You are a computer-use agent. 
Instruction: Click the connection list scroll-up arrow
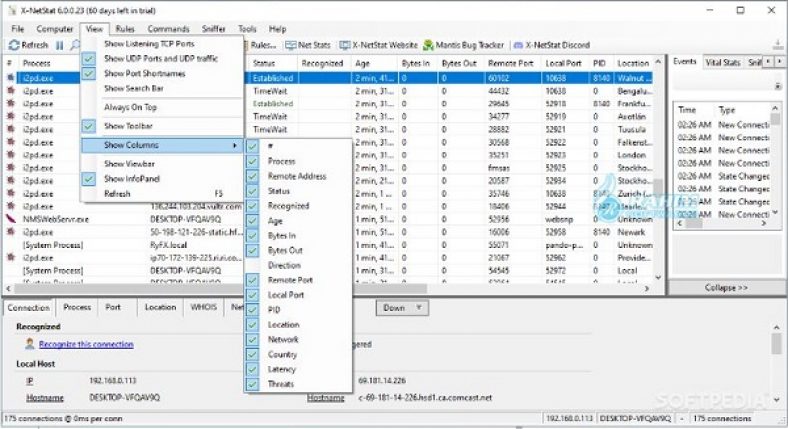(658, 62)
